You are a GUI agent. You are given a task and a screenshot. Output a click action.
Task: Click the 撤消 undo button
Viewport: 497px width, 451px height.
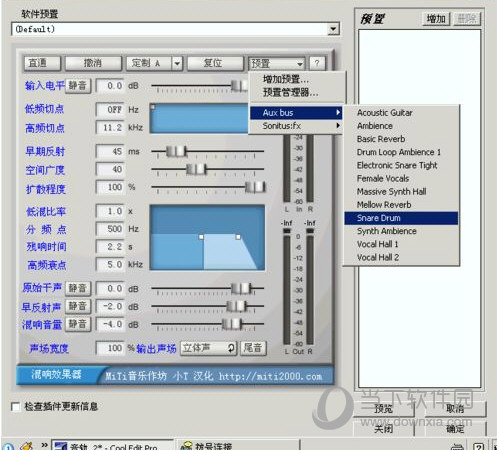click(93, 63)
